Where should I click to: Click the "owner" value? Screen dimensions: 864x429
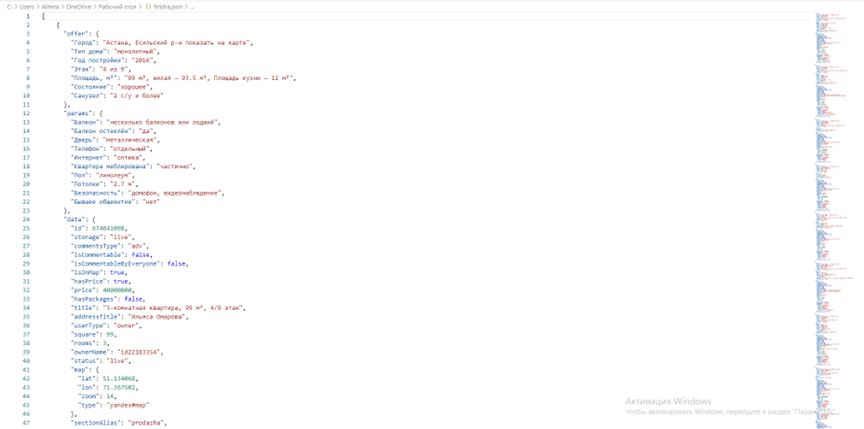(127, 324)
